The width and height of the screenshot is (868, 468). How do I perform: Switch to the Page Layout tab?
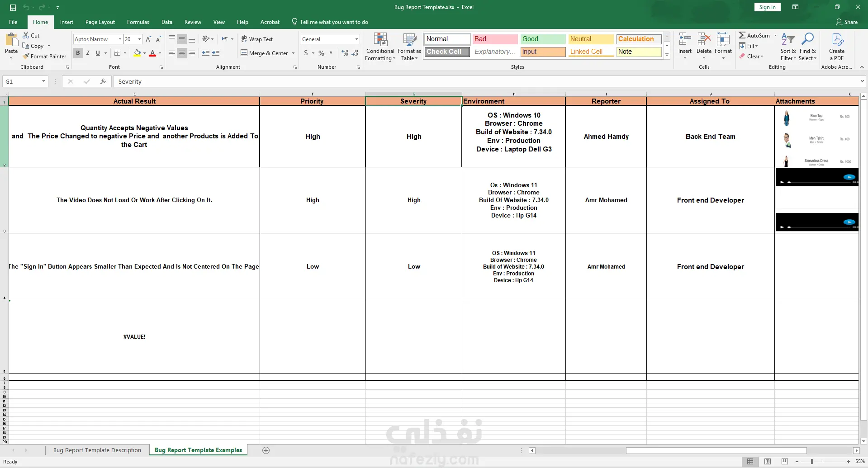(100, 22)
